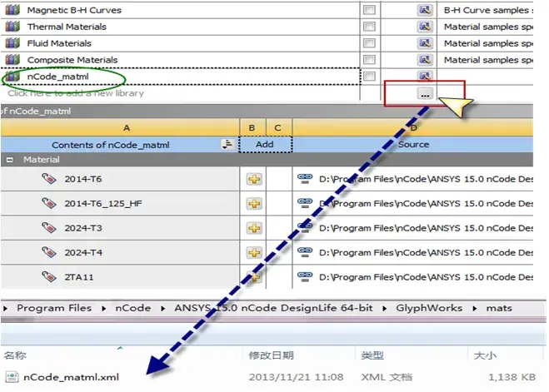
Task: Click source link icon of 2014-T6_125_HF row
Action: (305, 203)
